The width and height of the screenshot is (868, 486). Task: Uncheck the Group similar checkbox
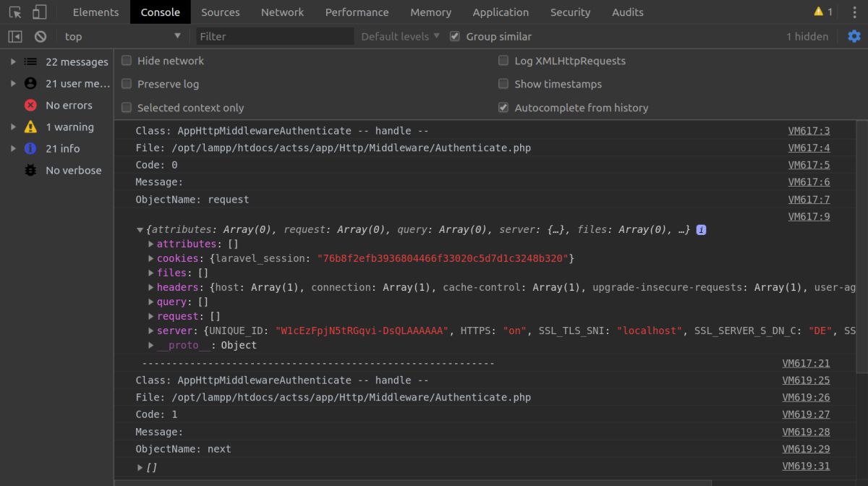(455, 36)
